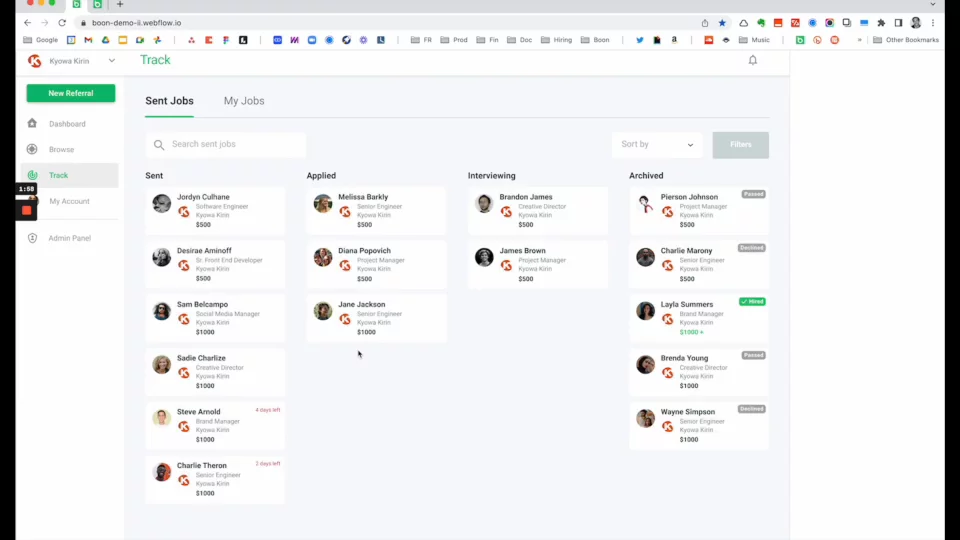The image size is (960, 540).
Task: Click the Kyowa Kirin logo icon
Action: 35,61
